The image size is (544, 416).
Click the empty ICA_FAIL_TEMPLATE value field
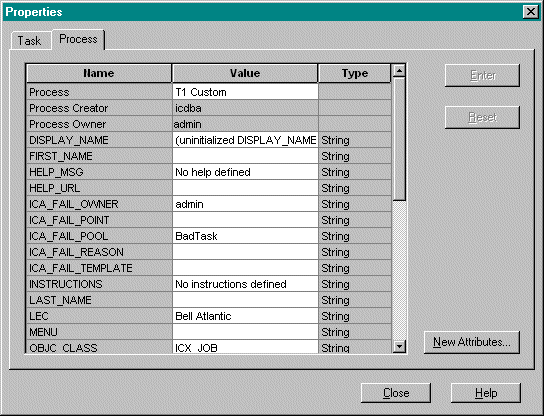point(245,268)
